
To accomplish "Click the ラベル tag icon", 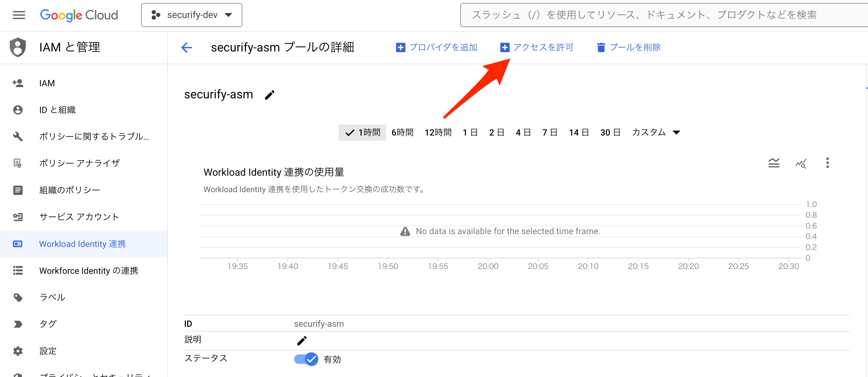I will tap(17, 297).
